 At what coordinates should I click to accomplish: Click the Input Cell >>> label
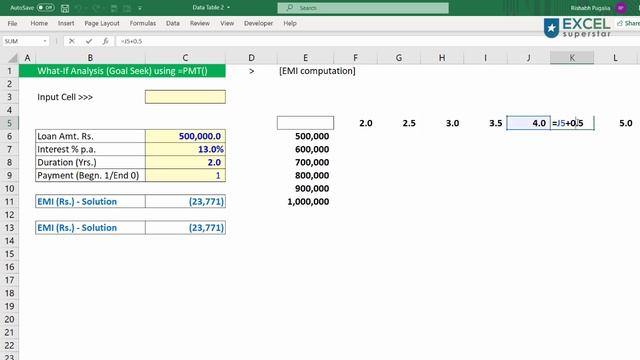(x=65, y=97)
